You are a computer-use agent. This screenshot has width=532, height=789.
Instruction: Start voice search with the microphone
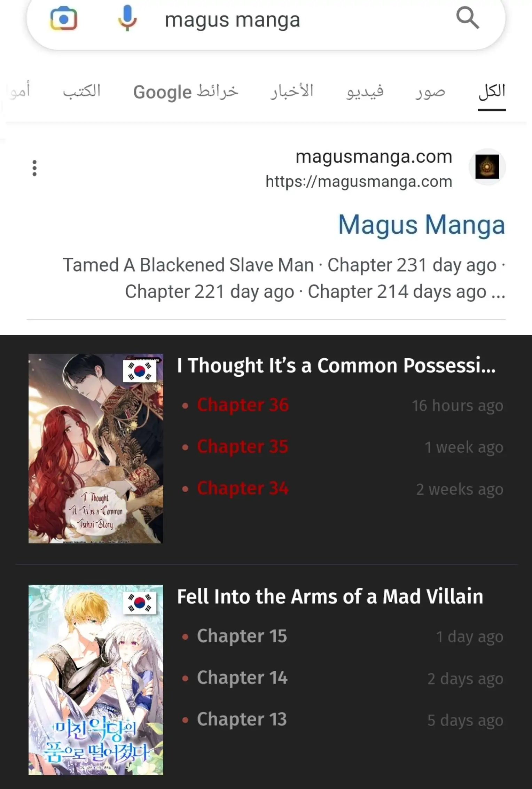127,18
